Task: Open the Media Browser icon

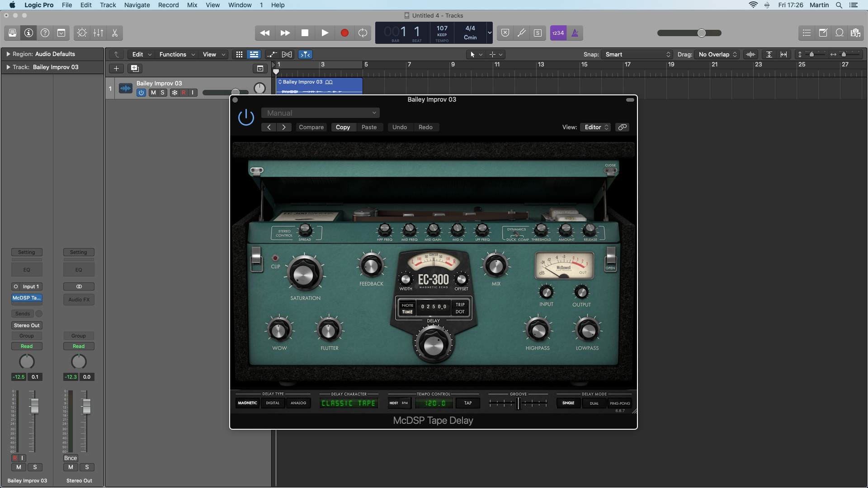Action: point(855,33)
